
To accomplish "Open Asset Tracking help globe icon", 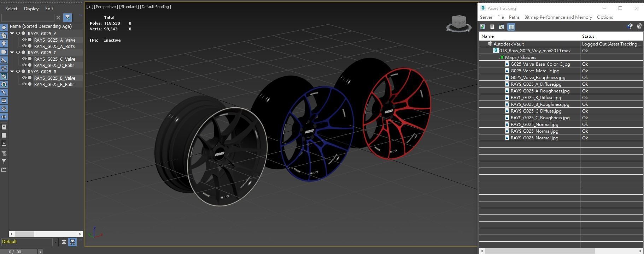I will click(630, 26).
